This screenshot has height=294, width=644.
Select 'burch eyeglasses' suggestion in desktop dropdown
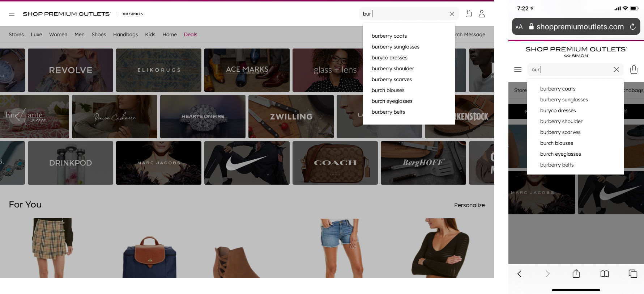click(x=392, y=101)
